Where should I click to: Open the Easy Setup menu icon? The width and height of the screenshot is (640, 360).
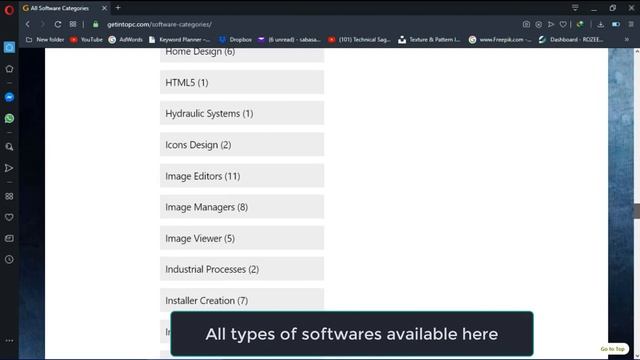(631, 24)
